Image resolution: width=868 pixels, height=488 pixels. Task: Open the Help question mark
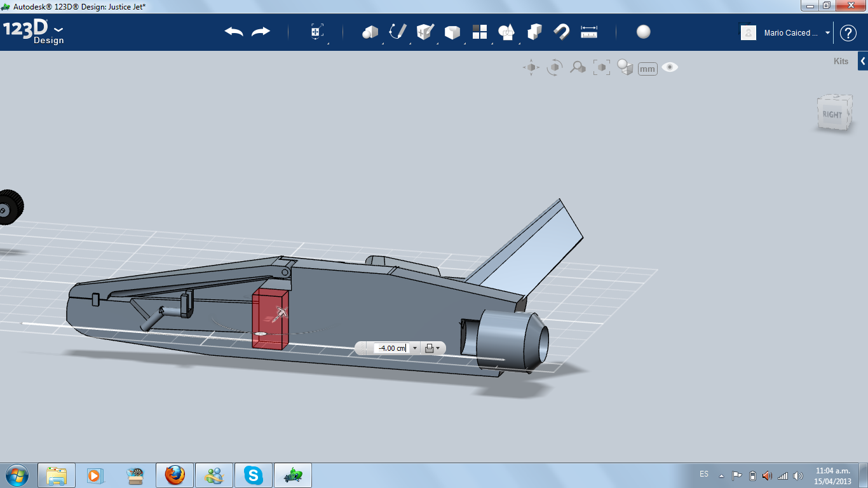point(848,33)
